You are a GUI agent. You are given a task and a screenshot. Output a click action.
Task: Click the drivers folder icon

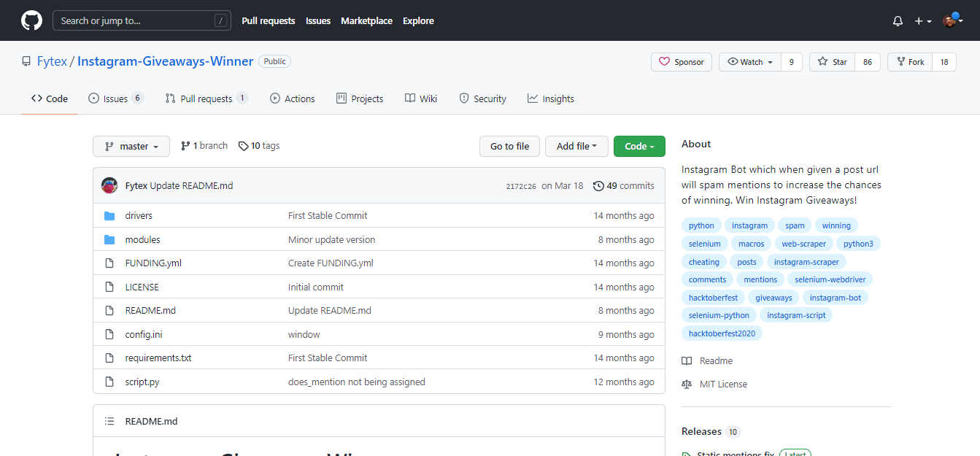(109, 216)
